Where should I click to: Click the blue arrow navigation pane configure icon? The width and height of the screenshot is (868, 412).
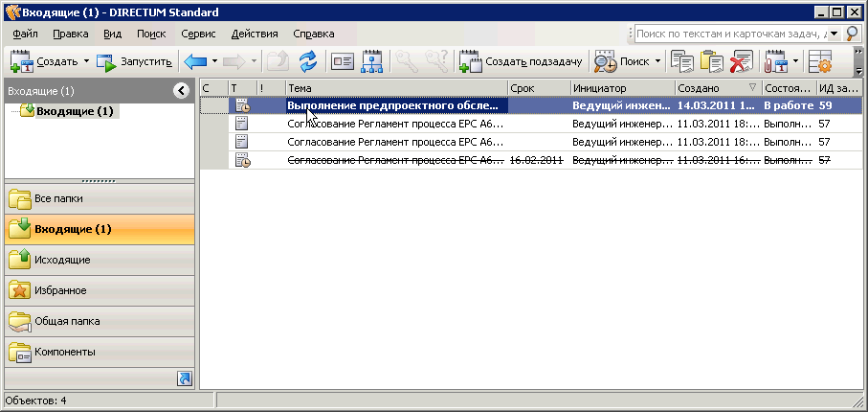[x=184, y=378]
